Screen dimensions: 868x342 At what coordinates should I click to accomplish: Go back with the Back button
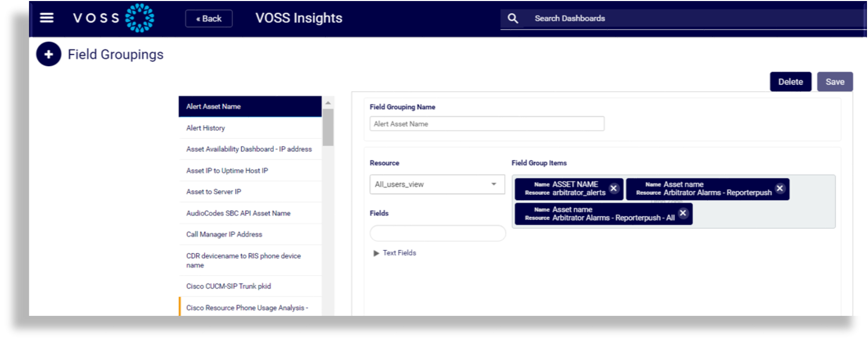click(x=209, y=18)
